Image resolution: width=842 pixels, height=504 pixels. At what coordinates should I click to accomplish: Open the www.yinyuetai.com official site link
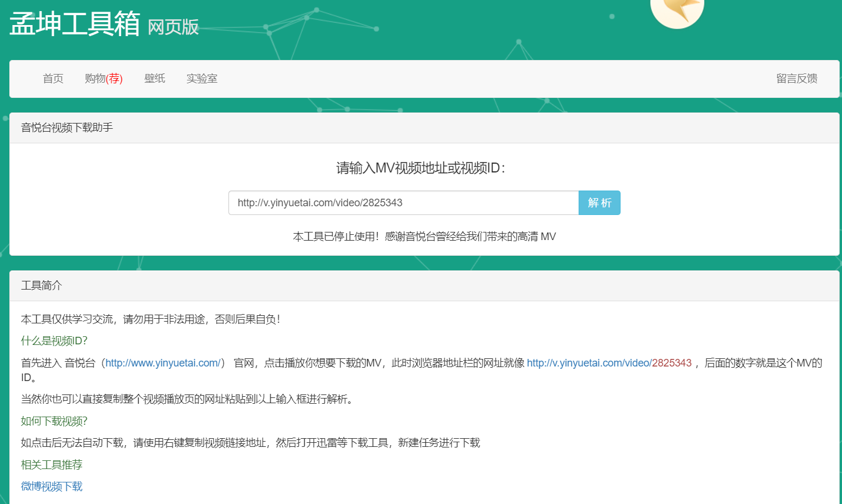(x=163, y=363)
